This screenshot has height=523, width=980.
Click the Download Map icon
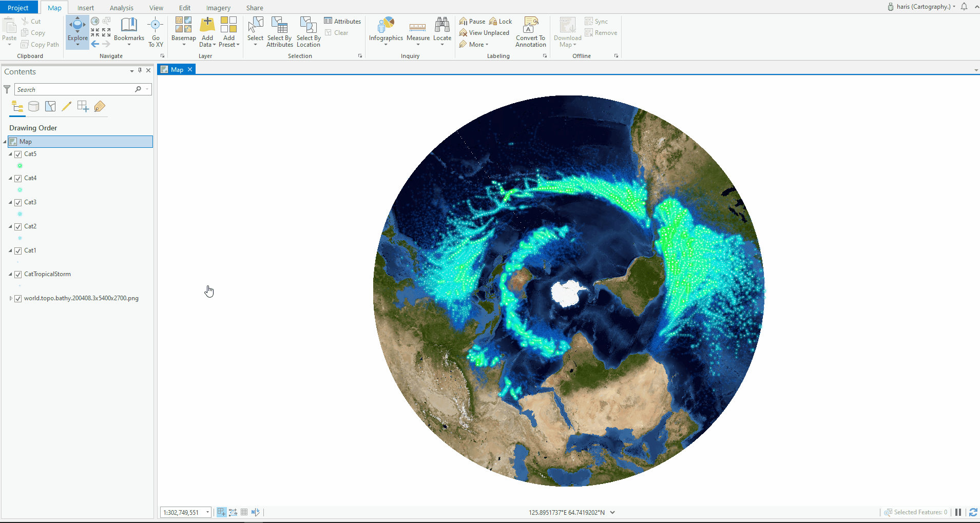click(x=567, y=25)
